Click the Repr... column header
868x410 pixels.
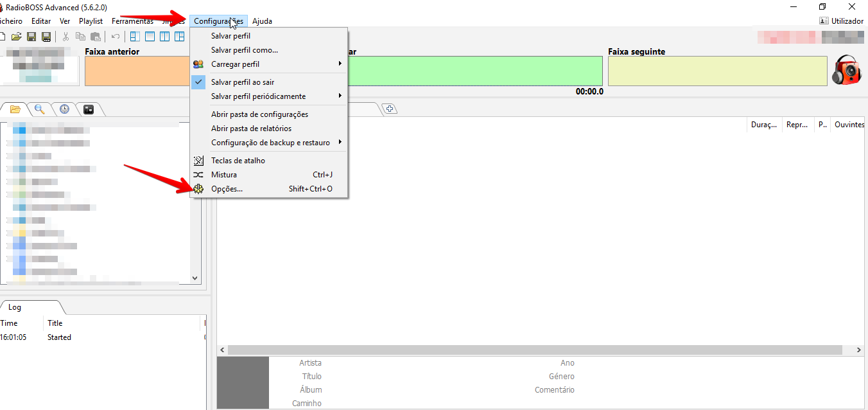pyautogui.click(x=797, y=125)
